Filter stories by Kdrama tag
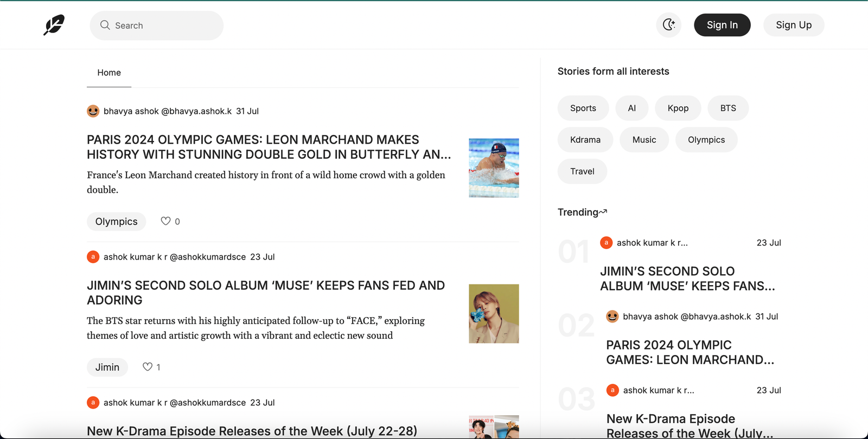The image size is (868, 439). coord(585,140)
